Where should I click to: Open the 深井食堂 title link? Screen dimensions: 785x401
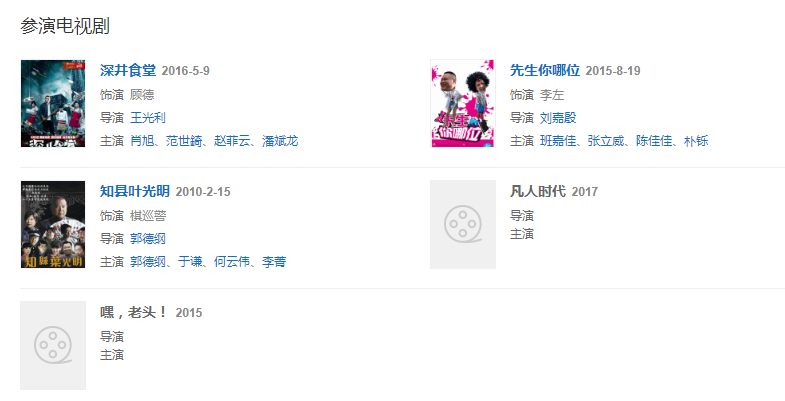tap(128, 71)
